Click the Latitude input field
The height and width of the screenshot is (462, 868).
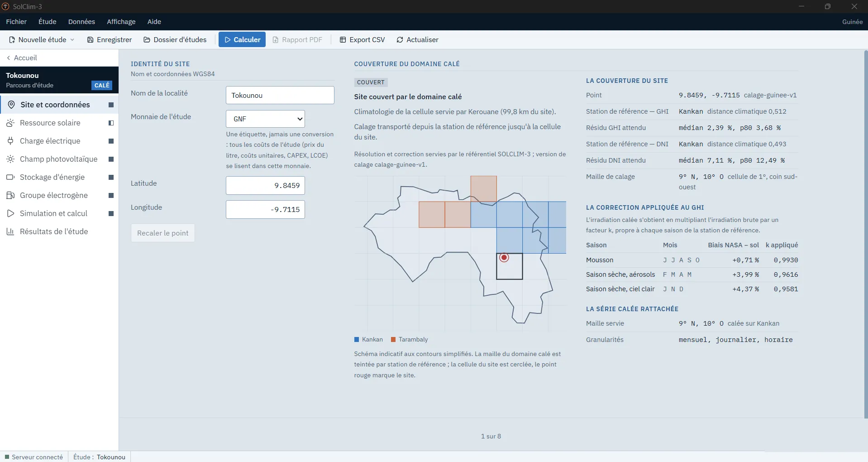coord(265,185)
